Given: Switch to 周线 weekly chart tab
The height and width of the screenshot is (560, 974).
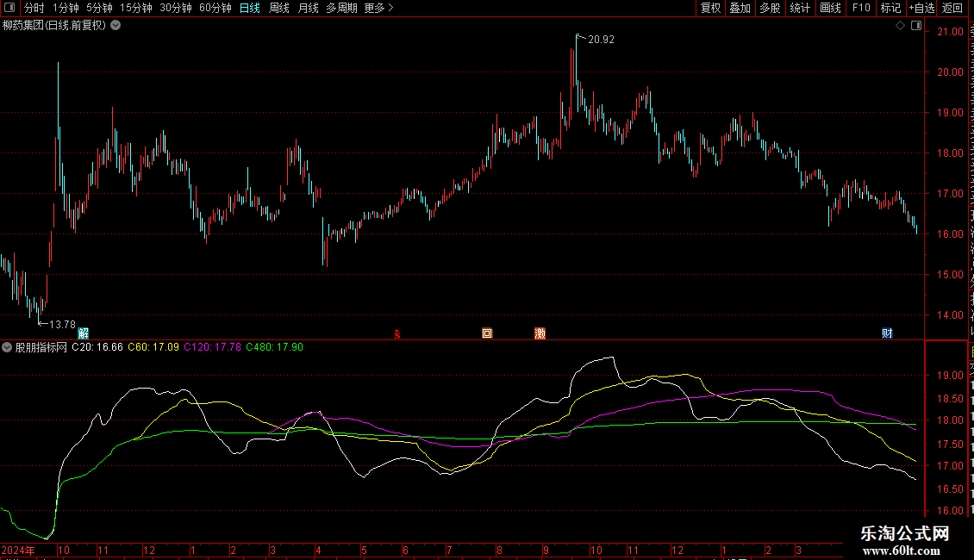Looking at the screenshot, I should click(x=279, y=8).
